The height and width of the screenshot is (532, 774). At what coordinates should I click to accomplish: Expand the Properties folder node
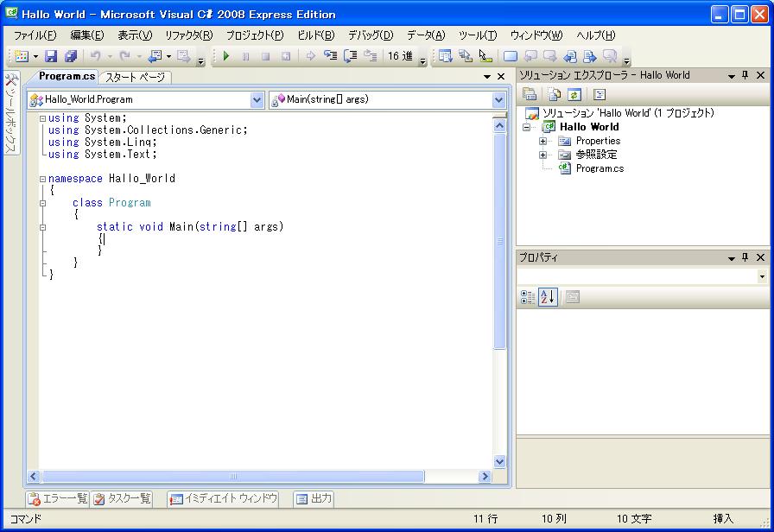(x=543, y=141)
